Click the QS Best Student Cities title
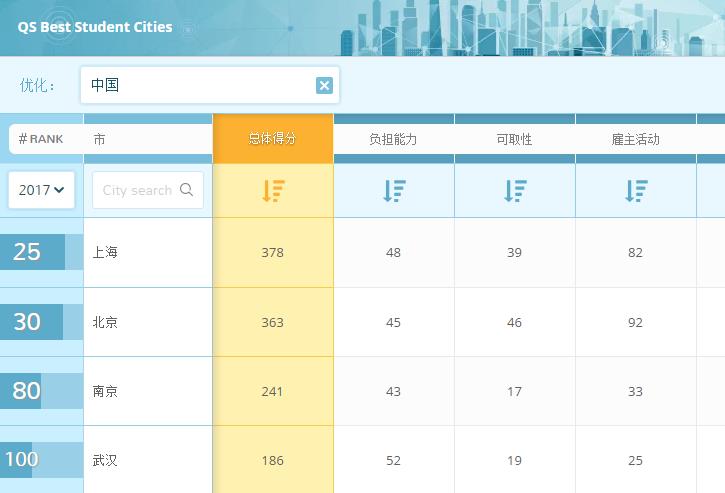Screen dimensions: 725x493 coord(95,27)
